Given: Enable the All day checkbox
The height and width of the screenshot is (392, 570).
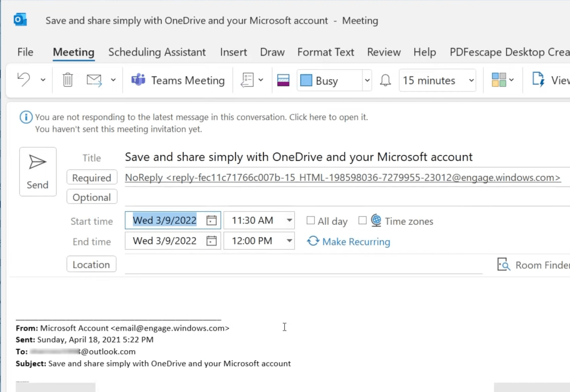Looking at the screenshot, I should 311,220.
